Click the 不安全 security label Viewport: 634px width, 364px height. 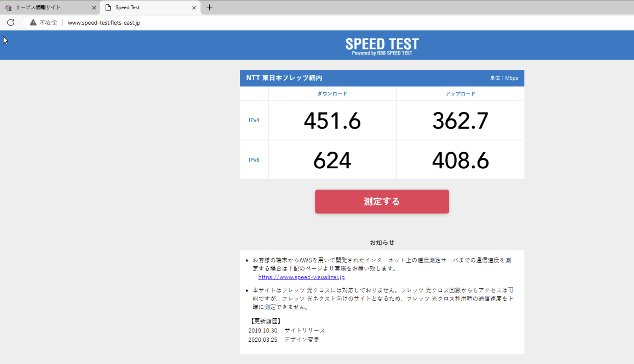coord(49,23)
